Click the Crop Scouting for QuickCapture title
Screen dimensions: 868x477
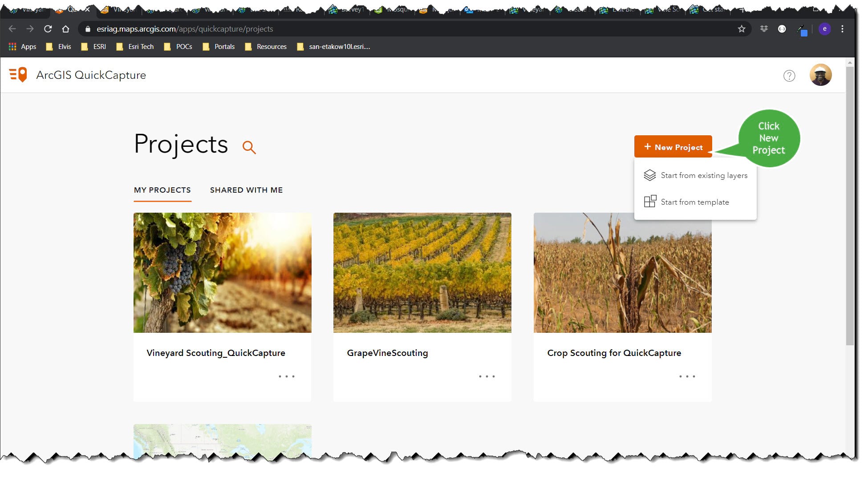pyautogui.click(x=614, y=353)
